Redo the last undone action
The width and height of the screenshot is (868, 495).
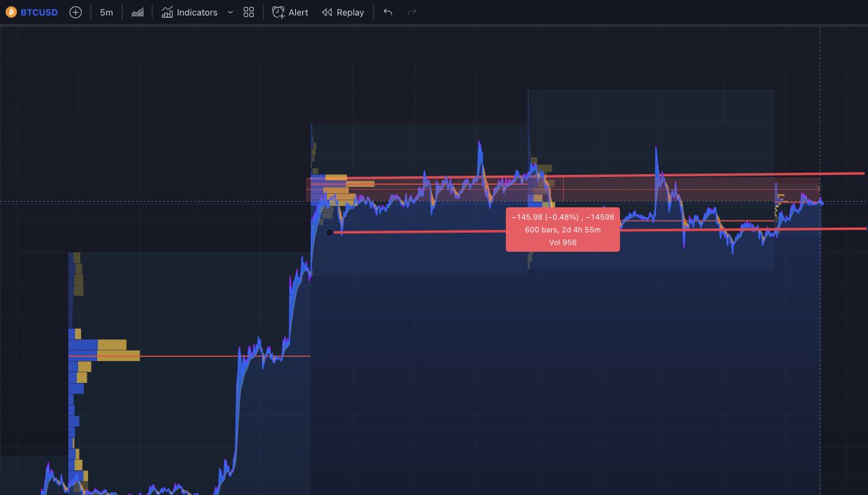click(411, 12)
